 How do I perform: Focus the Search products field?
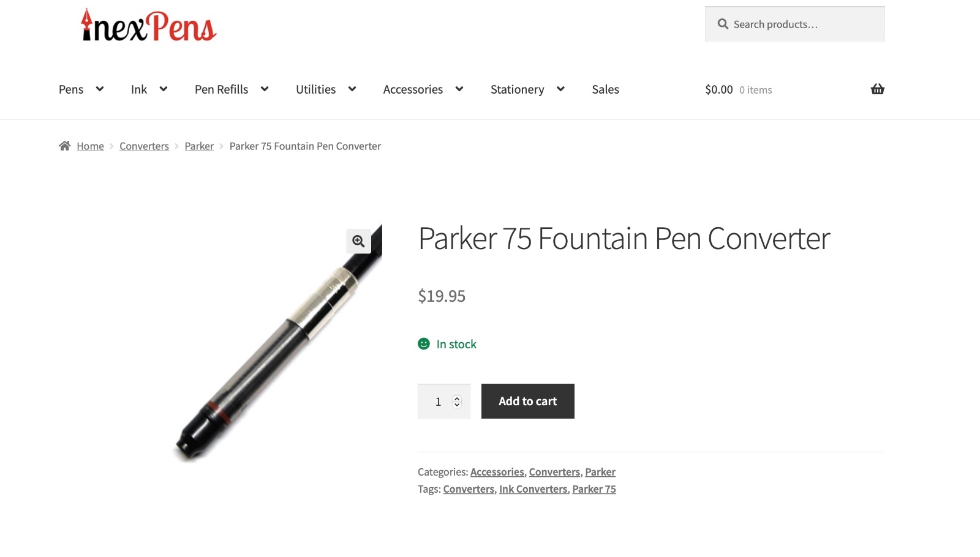[795, 24]
